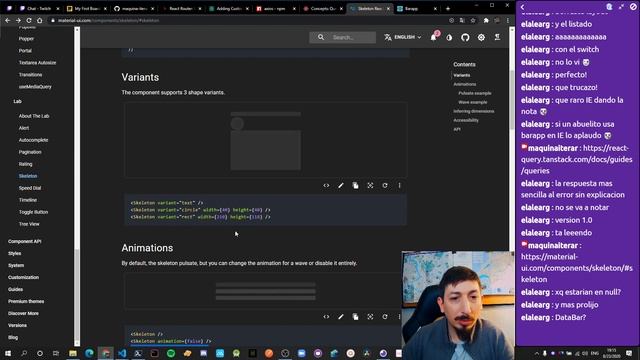Select Autocomplete in the Lab list

pyautogui.click(x=33, y=140)
